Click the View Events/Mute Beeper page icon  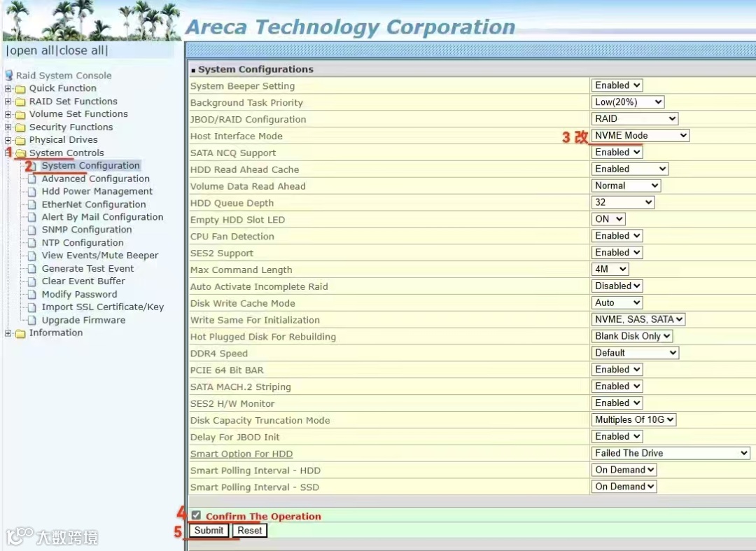click(x=32, y=256)
